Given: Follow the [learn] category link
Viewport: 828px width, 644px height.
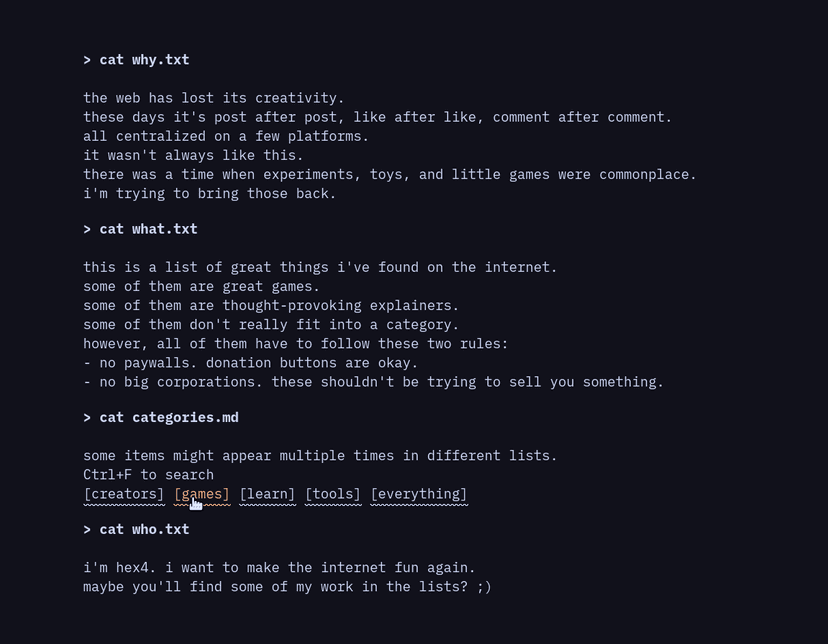Looking at the screenshot, I should click(x=267, y=494).
